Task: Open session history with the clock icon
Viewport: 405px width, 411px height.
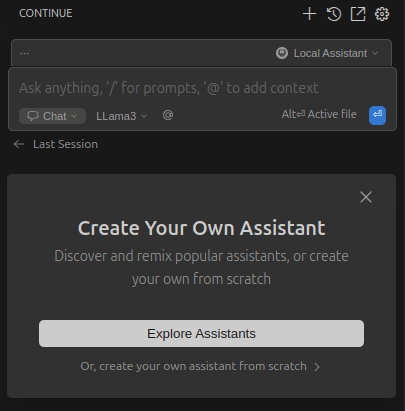Action: coord(334,14)
